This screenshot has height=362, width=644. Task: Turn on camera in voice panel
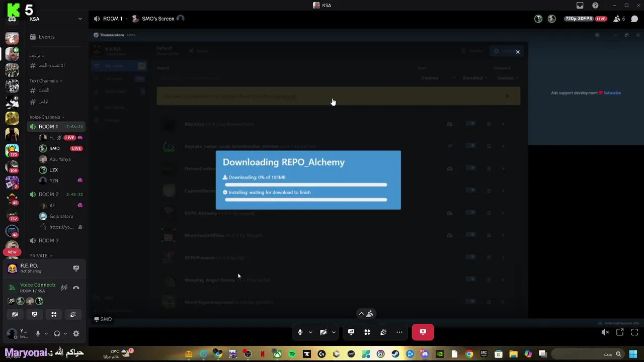point(15,315)
